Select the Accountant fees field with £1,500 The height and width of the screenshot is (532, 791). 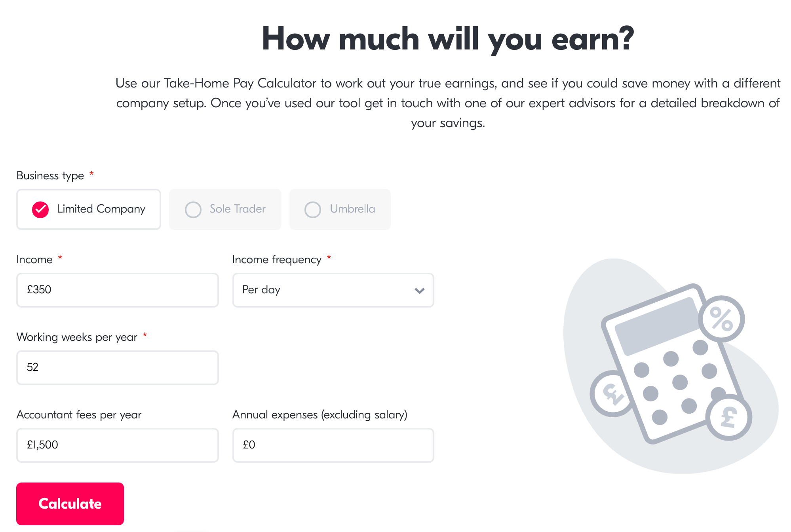point(118,445)
